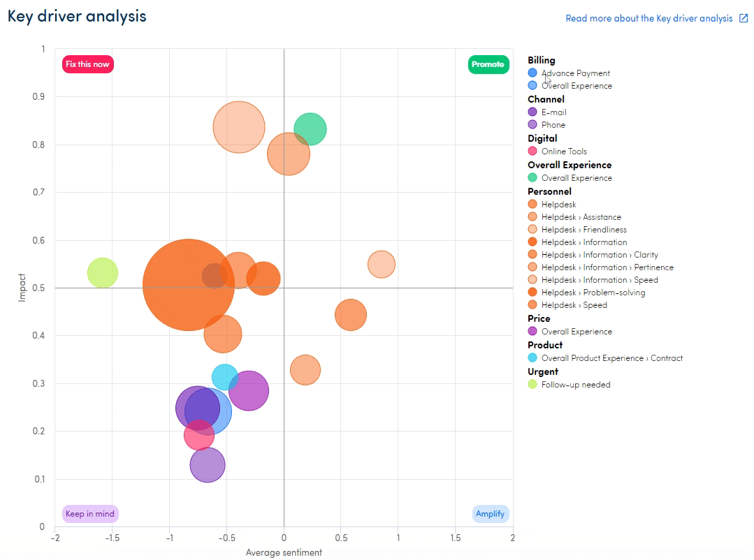Toggle Helpdesk › Problem-solving in legend
The image size is (754, 560).
(593, 293)
